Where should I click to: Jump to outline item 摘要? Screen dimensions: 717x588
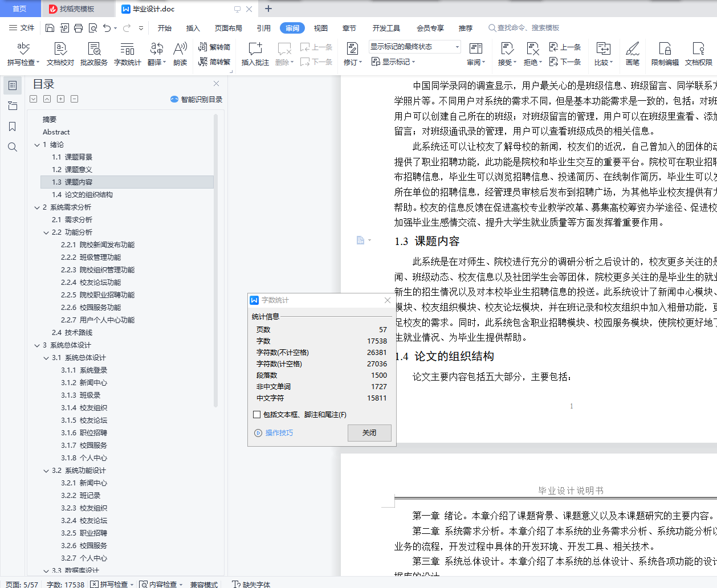(x=50, y=120)
